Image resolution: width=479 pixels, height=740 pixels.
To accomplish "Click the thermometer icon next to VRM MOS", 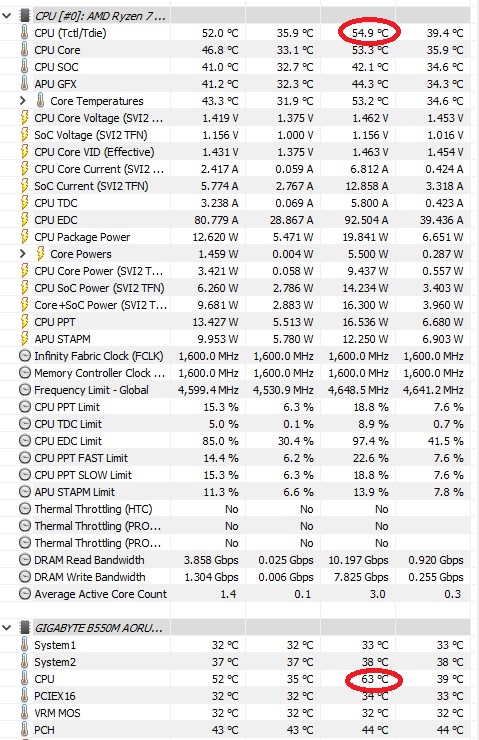I will [x=24, y=713].
